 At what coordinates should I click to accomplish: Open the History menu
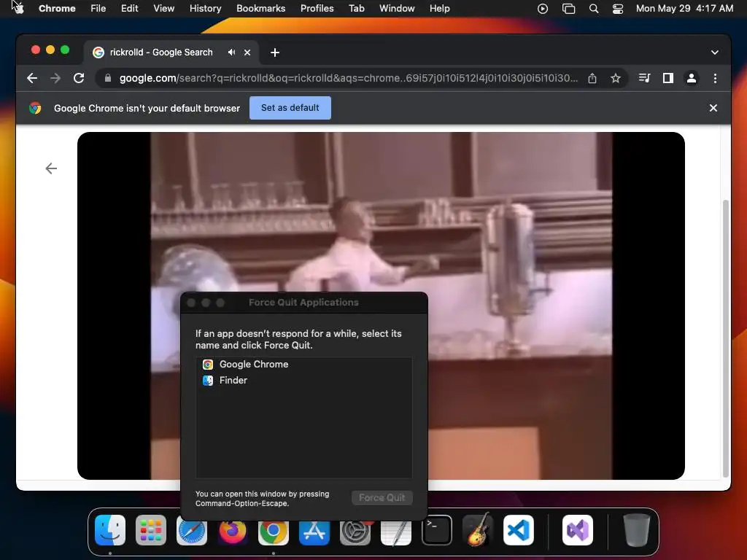[205, 8]
